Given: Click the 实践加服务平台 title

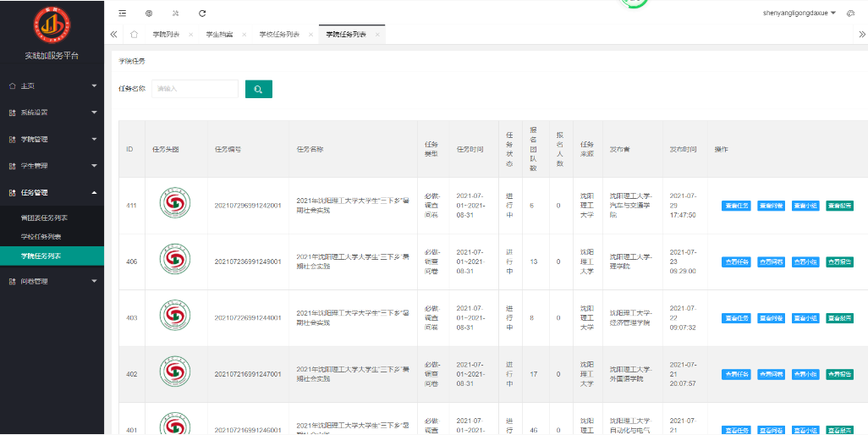Looking at the screenshot, I should (52, 56).
